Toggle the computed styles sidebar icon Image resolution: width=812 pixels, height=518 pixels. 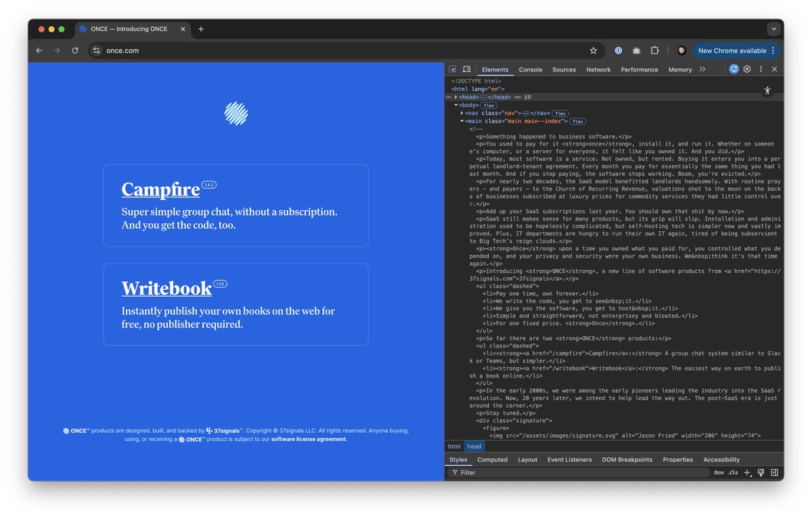(x=774, y=473)
